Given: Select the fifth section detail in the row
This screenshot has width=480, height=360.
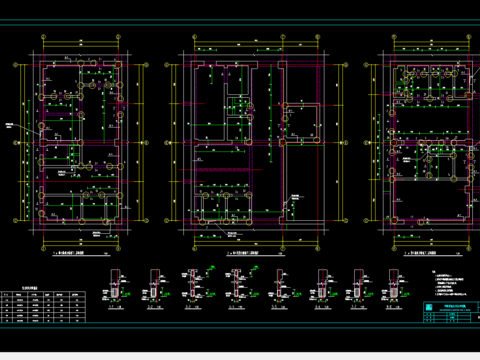Looking at the screenshot, I should click(x=282, y=288).
